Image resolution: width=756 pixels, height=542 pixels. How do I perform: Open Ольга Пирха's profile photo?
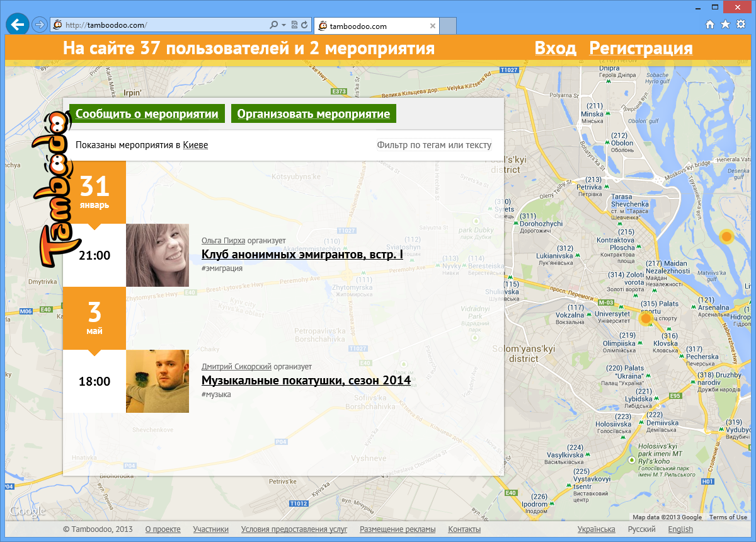(x=157, y=255)
